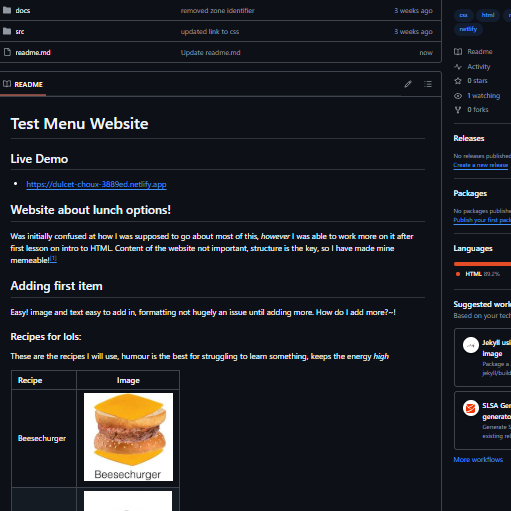The height and width of the screenshot is (511, 511).
Task: Jump to Readme in sidebar
Action: pos(480,52)
